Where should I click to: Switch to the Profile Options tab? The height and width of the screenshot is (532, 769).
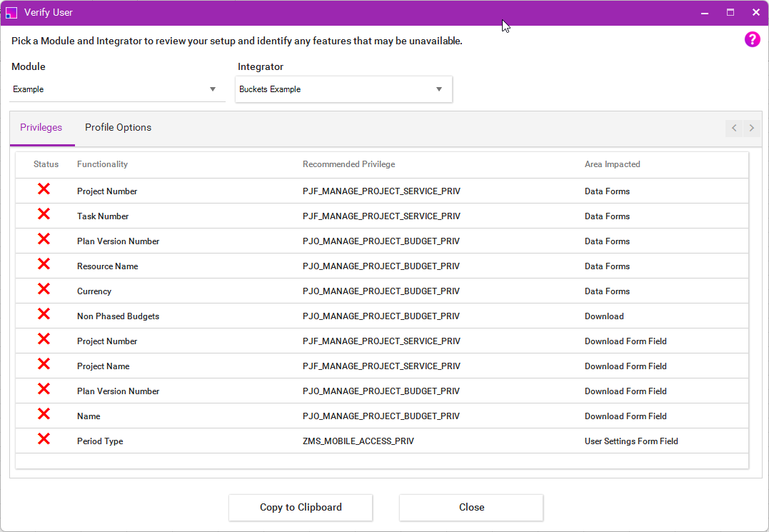click(118, 128)
